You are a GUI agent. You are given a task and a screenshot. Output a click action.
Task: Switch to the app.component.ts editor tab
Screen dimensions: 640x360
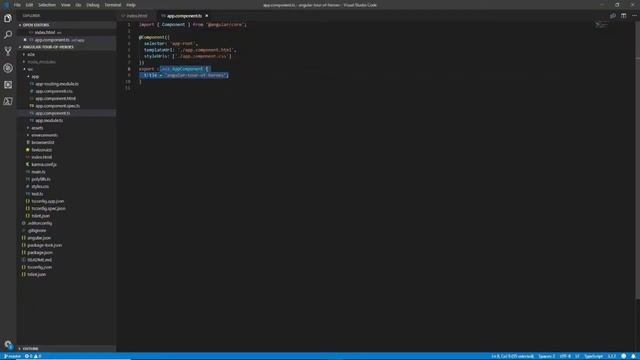(x=184, y=16)
